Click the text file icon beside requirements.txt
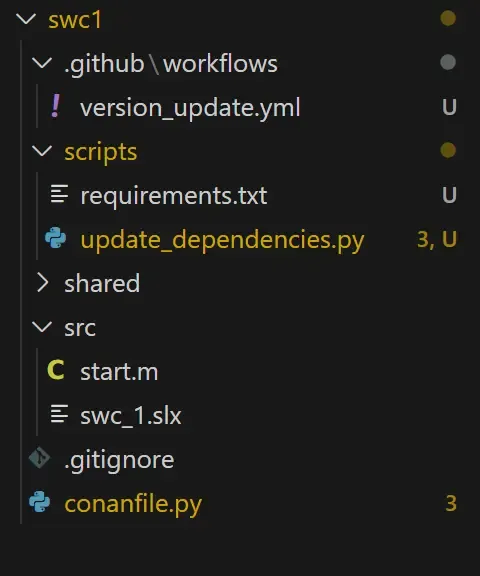 click(59, 194)
